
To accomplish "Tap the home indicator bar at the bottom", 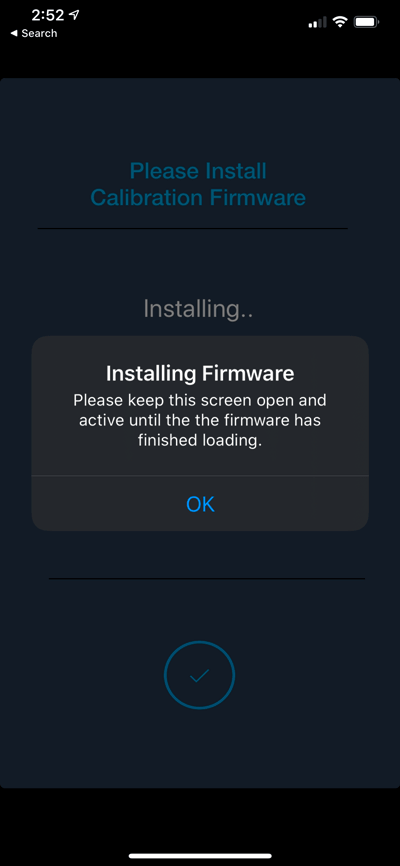I will tap(200, 856).
